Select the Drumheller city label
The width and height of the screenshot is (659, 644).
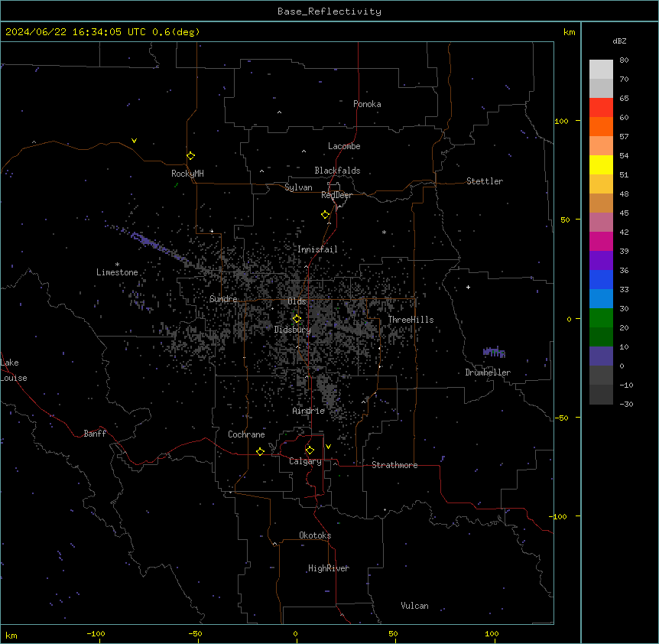[488, 372]
